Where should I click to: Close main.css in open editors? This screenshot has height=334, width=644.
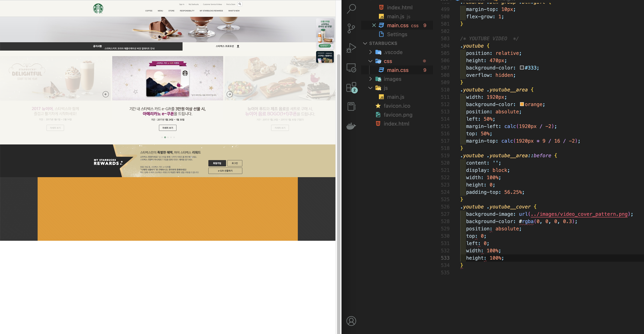374,25
